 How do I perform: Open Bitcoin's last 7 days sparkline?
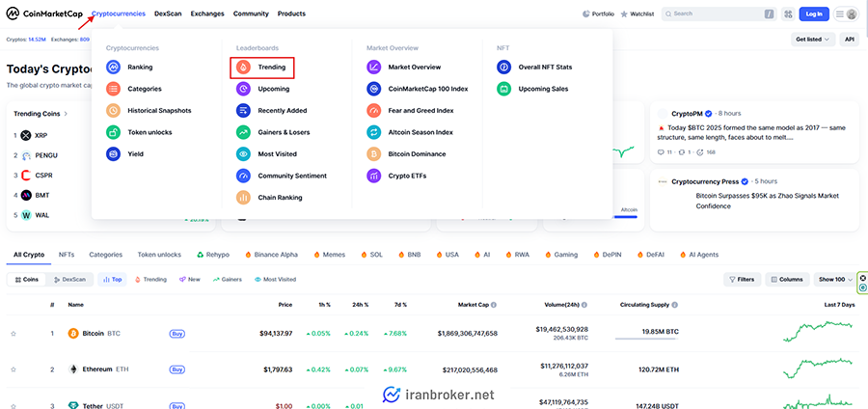(x=819, y=332)
